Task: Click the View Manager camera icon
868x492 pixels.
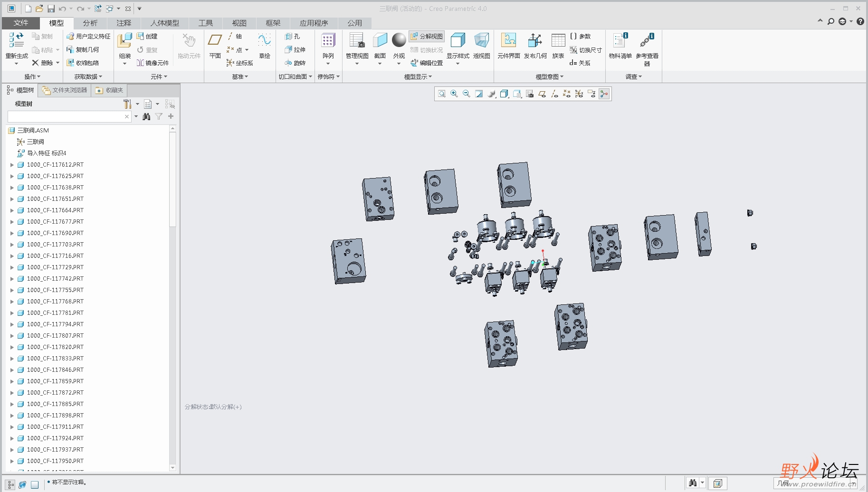Action: click(x=529, y=94)
